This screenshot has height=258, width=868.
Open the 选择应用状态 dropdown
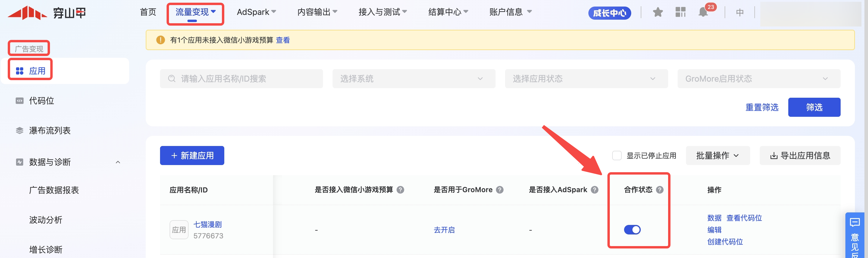click(586, 79)
